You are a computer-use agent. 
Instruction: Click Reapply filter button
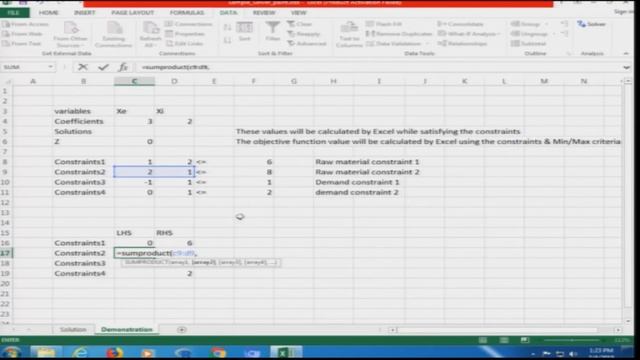point(304,34)
